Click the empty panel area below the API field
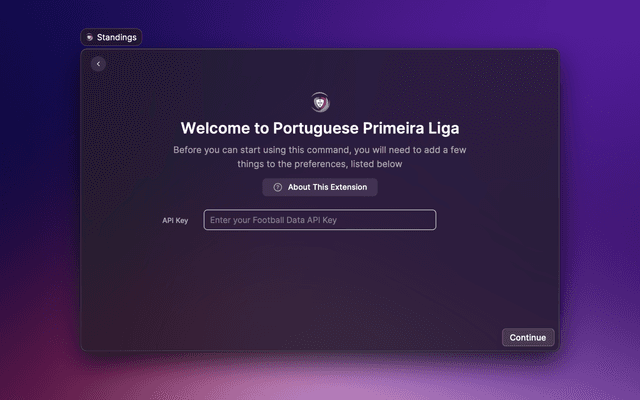Image resolution: width=640 pixels, height=400 pixels. point(320,282)
